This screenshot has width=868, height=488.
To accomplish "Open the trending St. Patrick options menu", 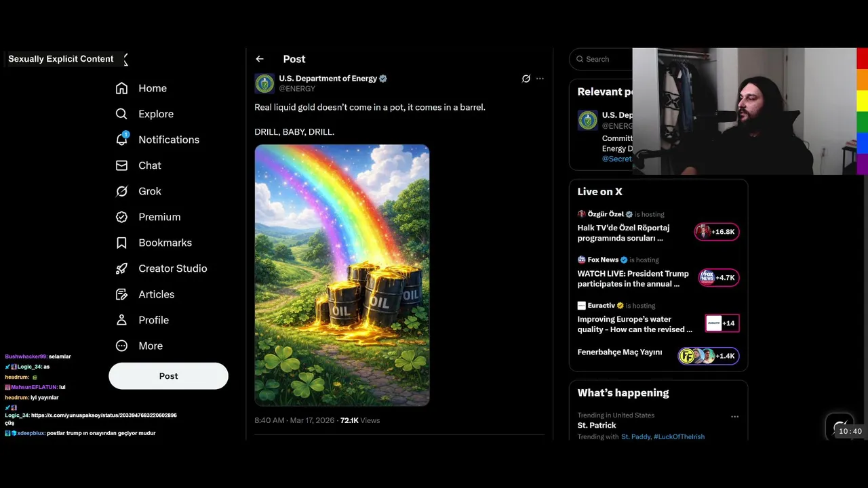I will [734, 417].
